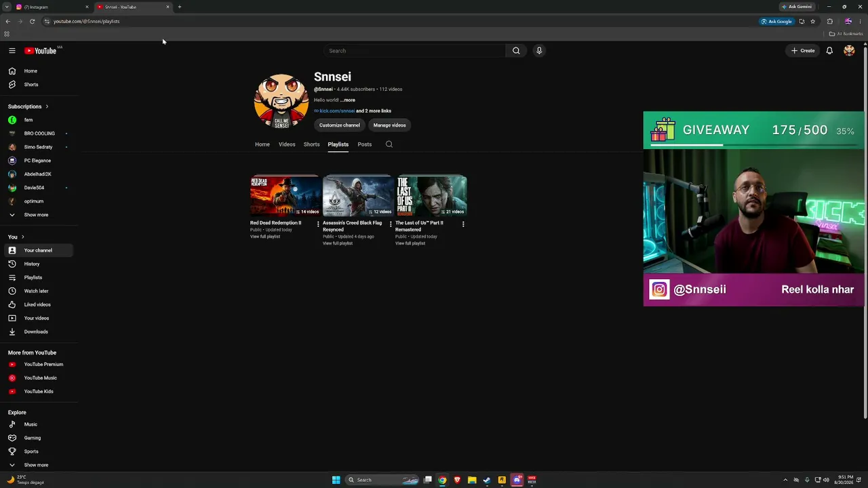The height and width of the screenshot is (488, 868).
Task: Open the Chrome apps grid shortcut
Action: pyautogui.click(x=7, y=34)
